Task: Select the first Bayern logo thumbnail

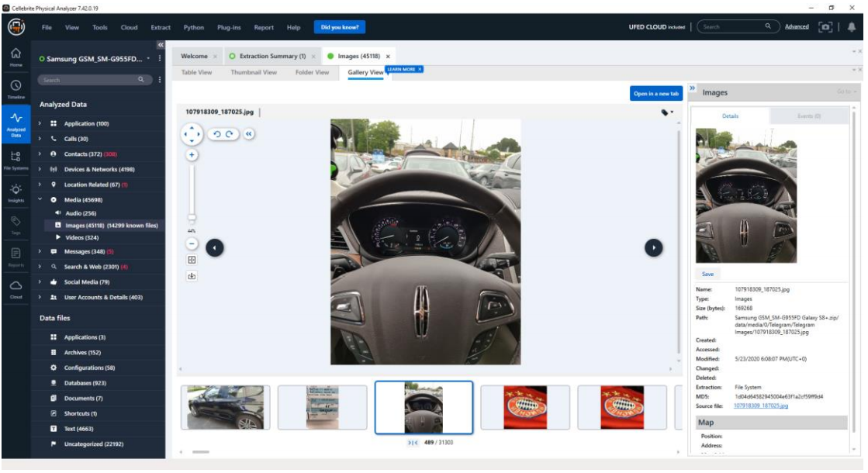Action: [x=525, y=408]
